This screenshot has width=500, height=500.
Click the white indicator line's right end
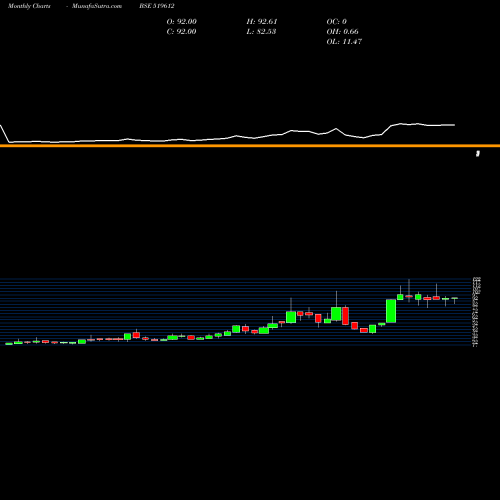[x=454, y=125]
